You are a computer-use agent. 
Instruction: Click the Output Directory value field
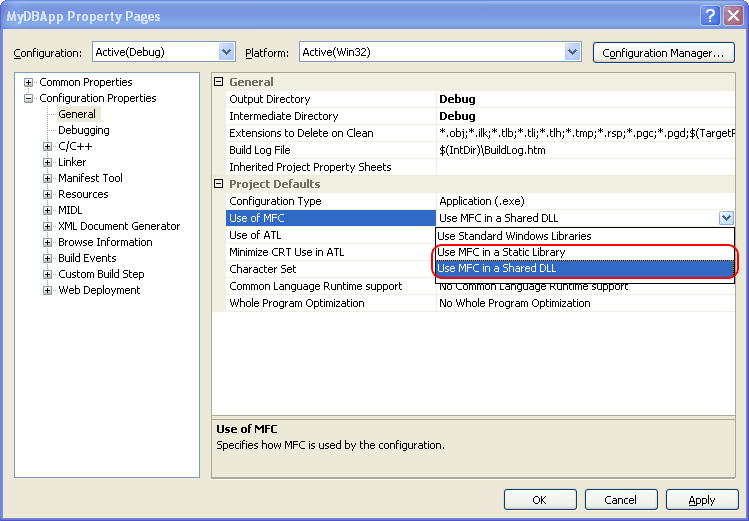point(585,99)
